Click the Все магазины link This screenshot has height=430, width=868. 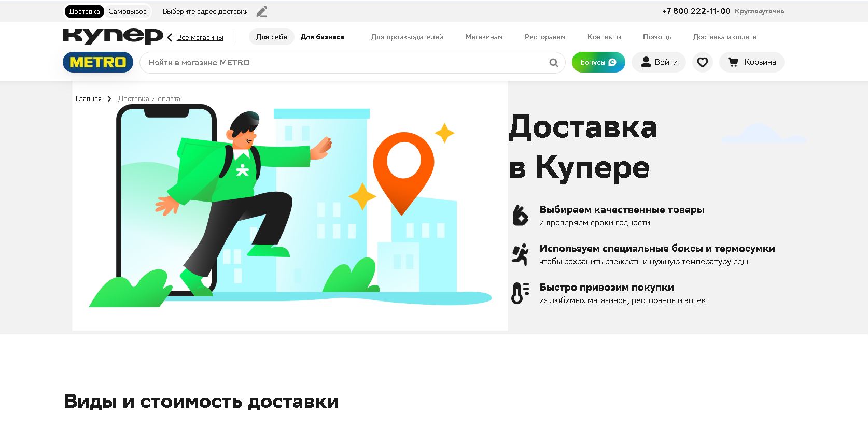pos(200,37)
